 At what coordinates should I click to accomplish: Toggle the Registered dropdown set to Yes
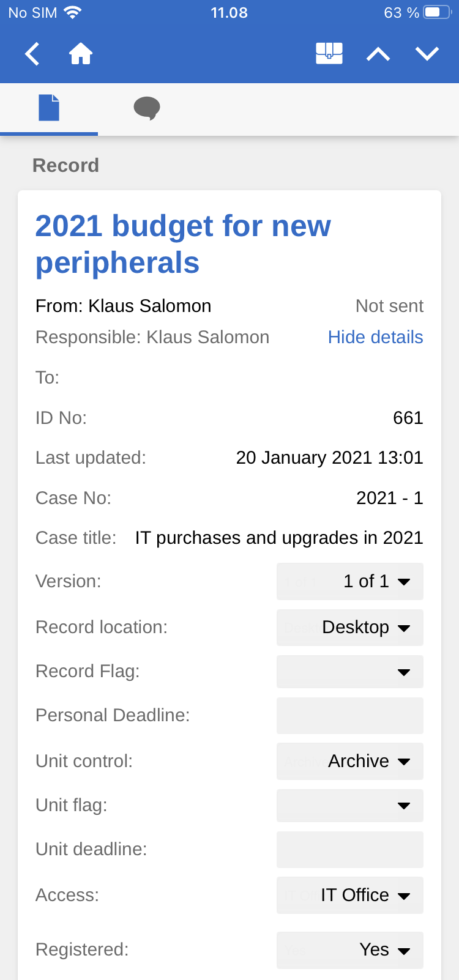(349, 950)
